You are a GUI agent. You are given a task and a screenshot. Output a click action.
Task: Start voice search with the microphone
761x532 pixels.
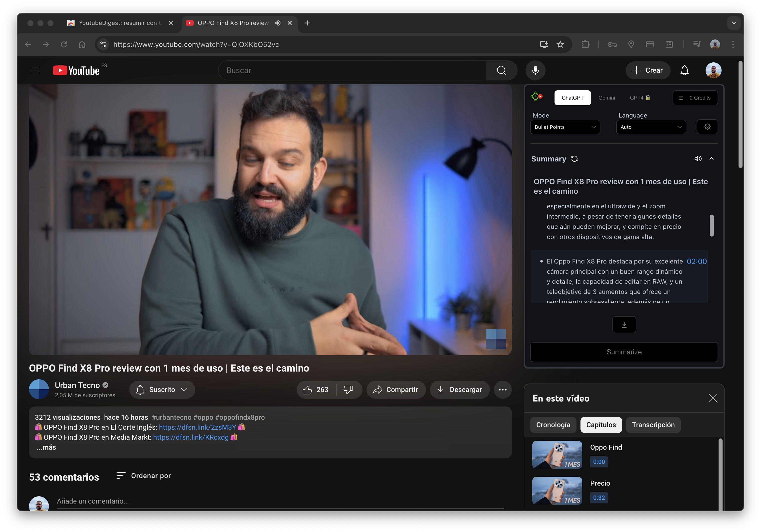click(x=535, y=70)
